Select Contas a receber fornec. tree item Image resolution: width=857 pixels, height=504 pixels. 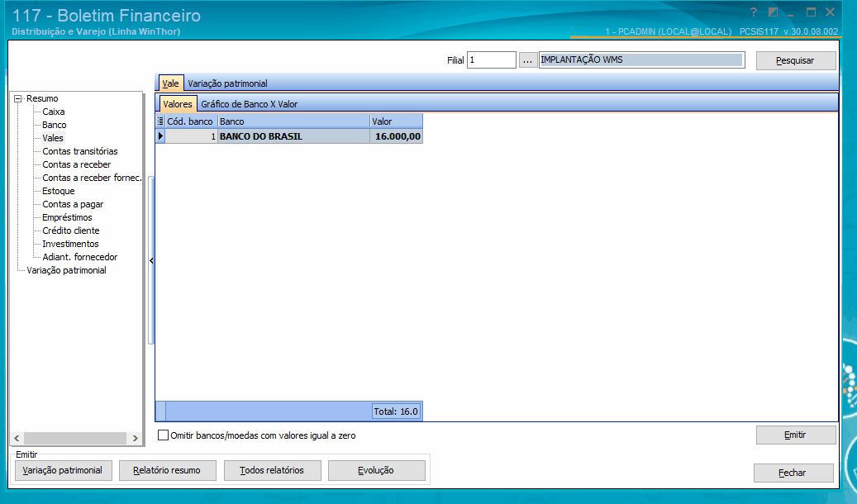92,178
